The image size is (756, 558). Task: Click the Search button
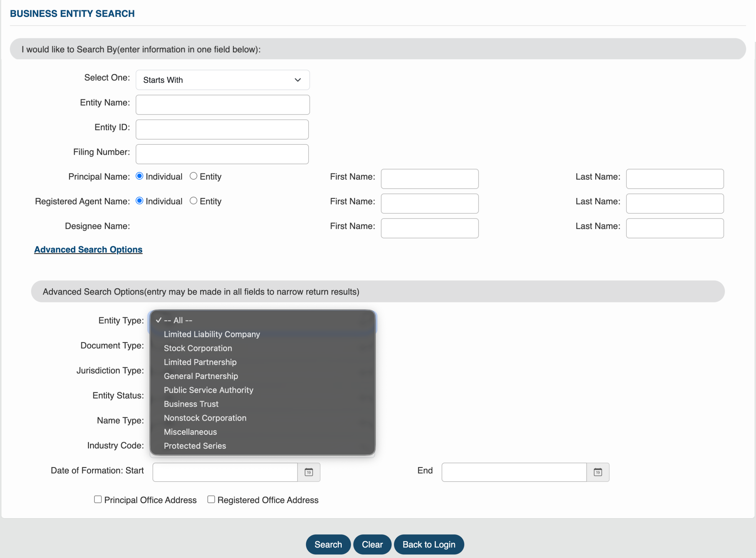(x=328, y=544)
